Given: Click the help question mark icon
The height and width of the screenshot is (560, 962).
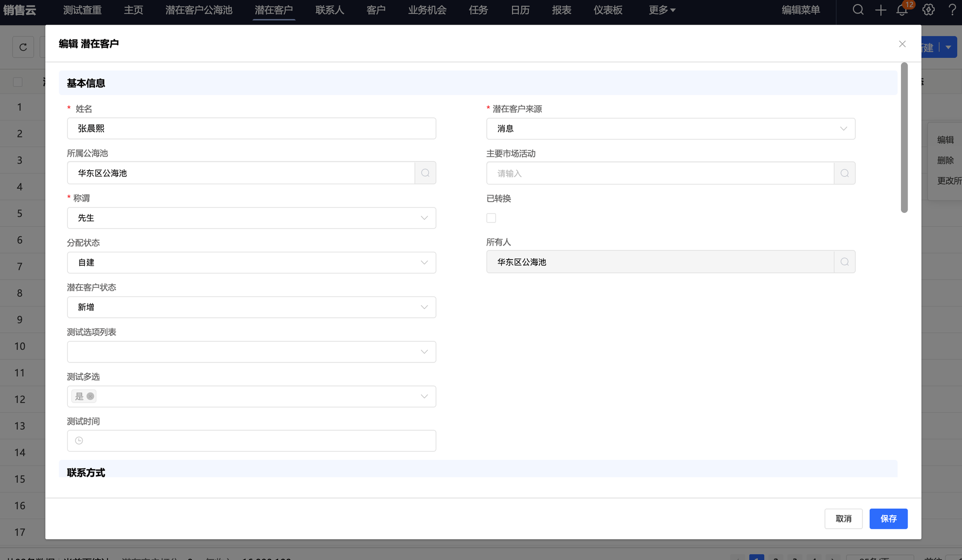Looking at the screenshot, I should click(x=952, y=10).
